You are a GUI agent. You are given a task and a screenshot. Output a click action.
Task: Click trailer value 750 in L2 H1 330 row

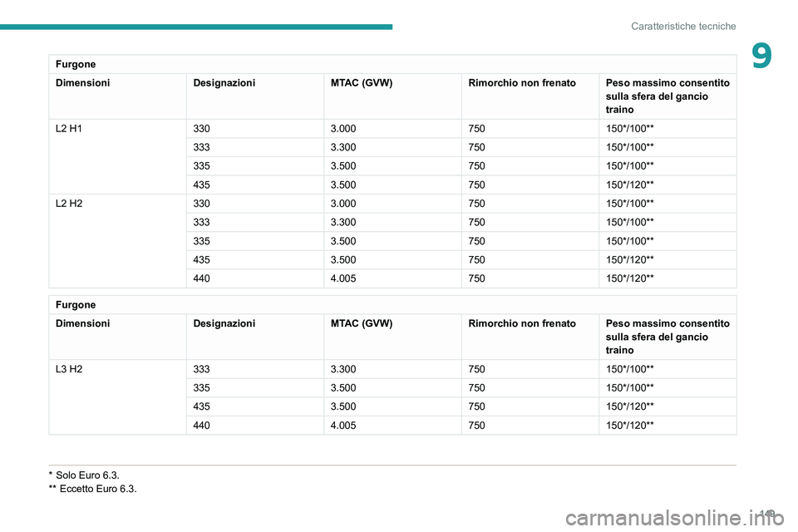tap(476, 128)
